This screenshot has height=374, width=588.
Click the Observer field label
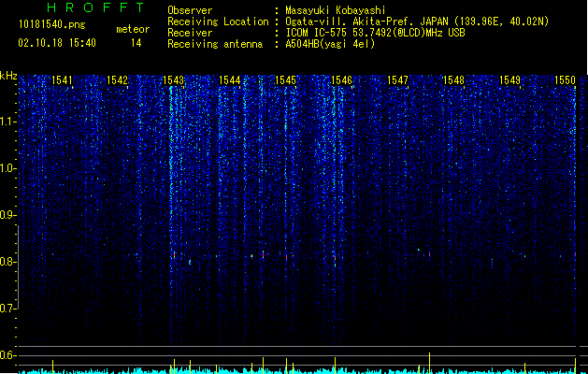click(190, 10)
